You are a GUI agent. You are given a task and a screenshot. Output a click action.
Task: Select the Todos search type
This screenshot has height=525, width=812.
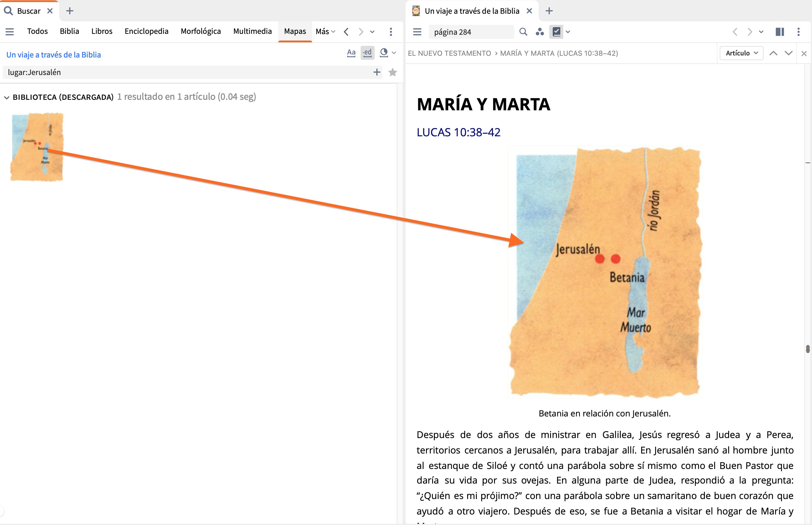click(37, 31)
